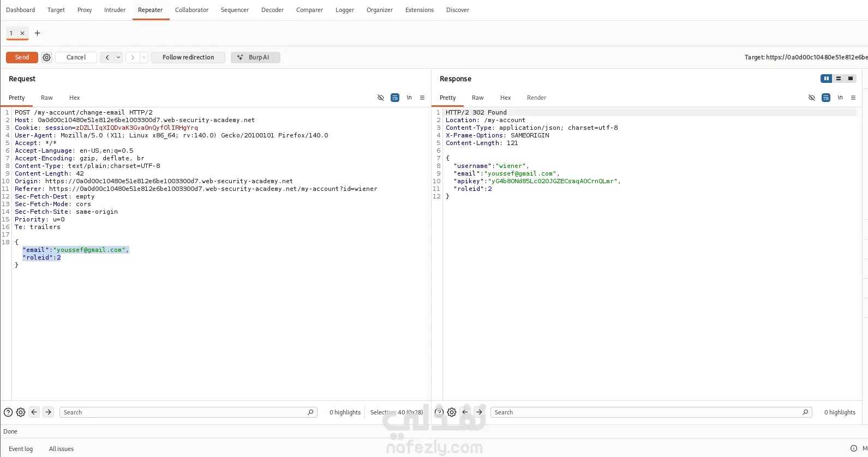Select combined tabbed layout view icon
This screenshot has height=457, width=868.
point(851,79)
